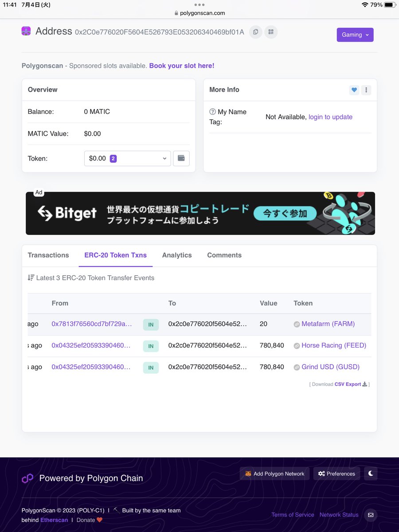Screen dimensions: 399x532
Task: Open the Metafarm (FARM) token link
Action: click(x=328, y=324)
